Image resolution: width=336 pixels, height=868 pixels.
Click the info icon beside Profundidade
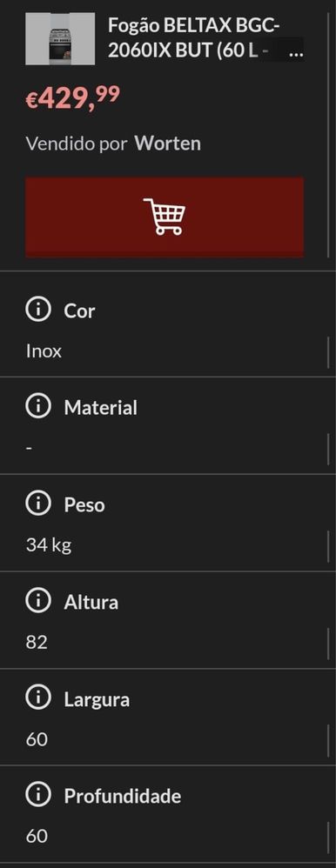tap(38, 796)
